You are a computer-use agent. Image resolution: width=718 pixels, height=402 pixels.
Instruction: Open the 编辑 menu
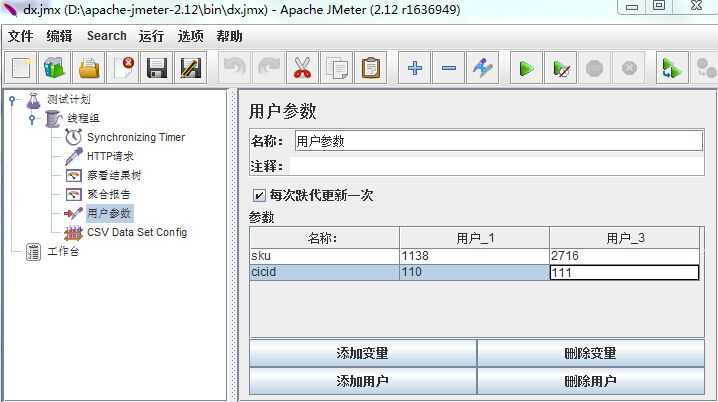[59, 36]
